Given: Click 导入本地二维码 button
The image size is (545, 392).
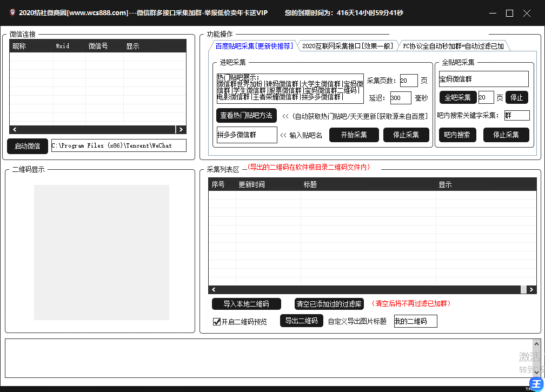Looking at the screenshot, I should click(x=247, y=304).
